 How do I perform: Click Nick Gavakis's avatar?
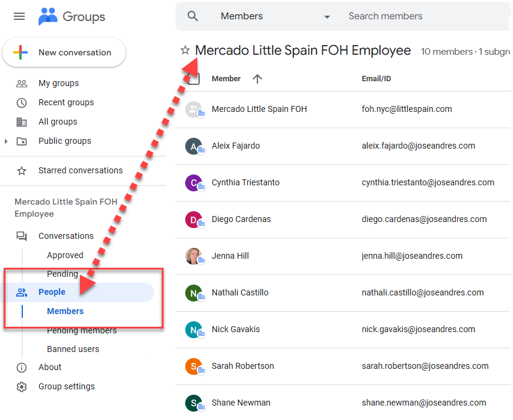coord(194,329)
